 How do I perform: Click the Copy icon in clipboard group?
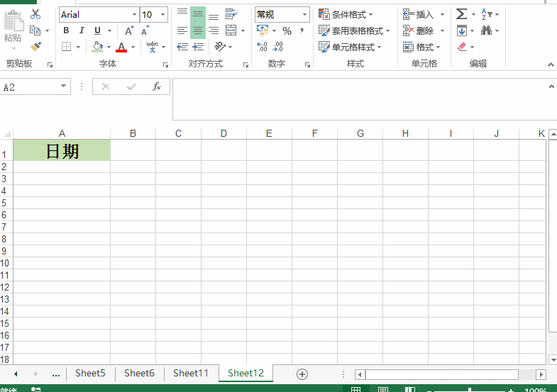pos(35,30)
